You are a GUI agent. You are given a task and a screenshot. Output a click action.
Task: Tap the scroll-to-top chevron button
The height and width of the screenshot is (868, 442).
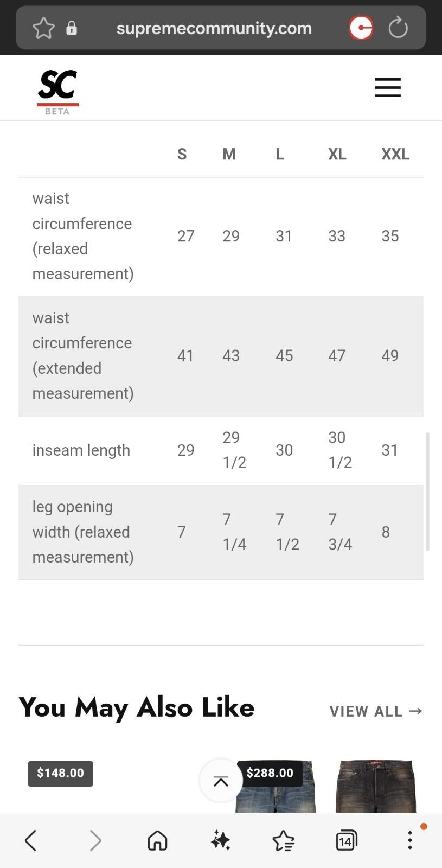pos(221,781)
